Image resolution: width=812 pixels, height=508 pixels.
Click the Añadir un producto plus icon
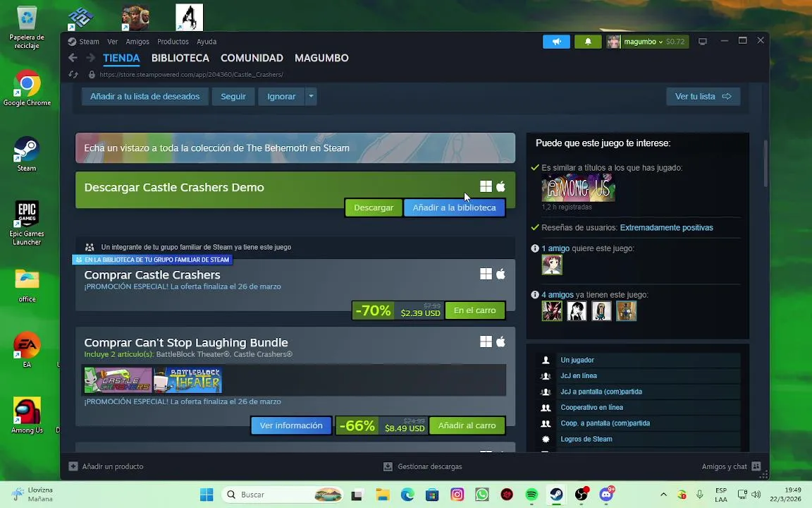click(x=73, y=466)
